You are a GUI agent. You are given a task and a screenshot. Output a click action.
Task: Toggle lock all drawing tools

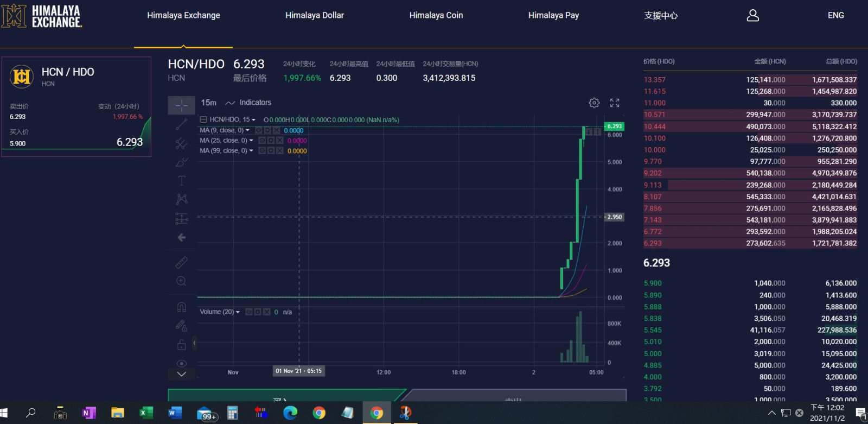(x=181, y=345)
